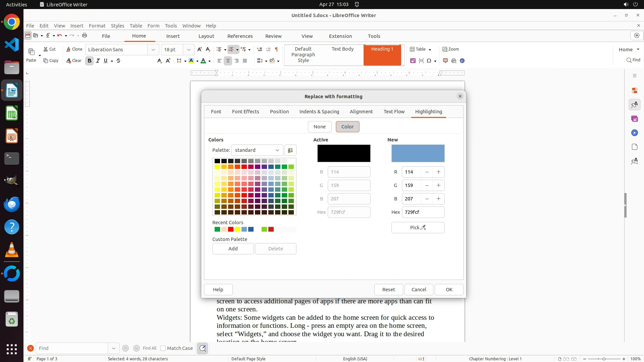Click the Italic formatting icon
Screen dimensions: 644x362
coord(98,61)
